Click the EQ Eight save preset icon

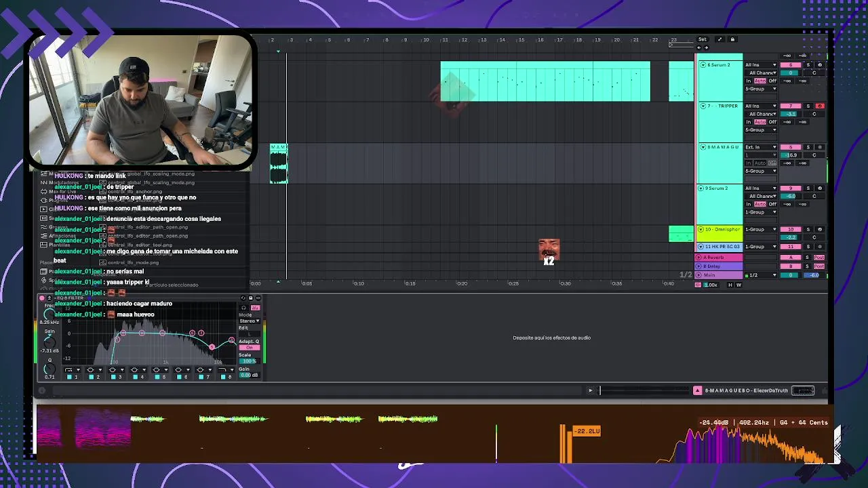[251, 298]
